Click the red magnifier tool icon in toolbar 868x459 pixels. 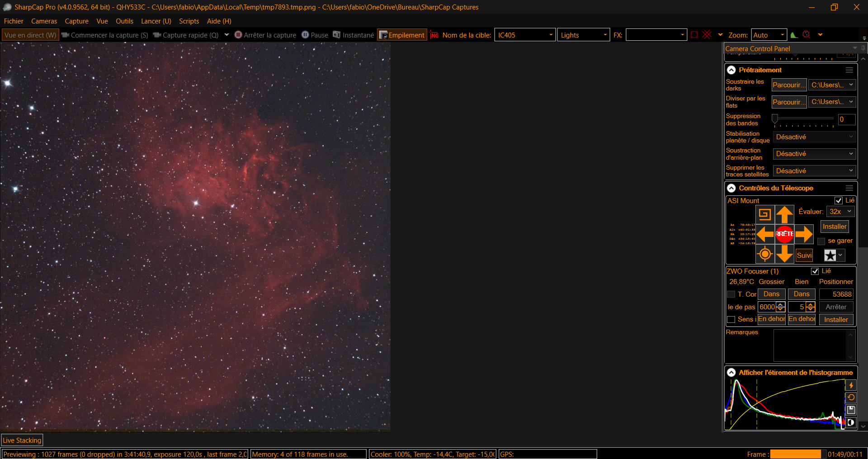tap(806, 35)
